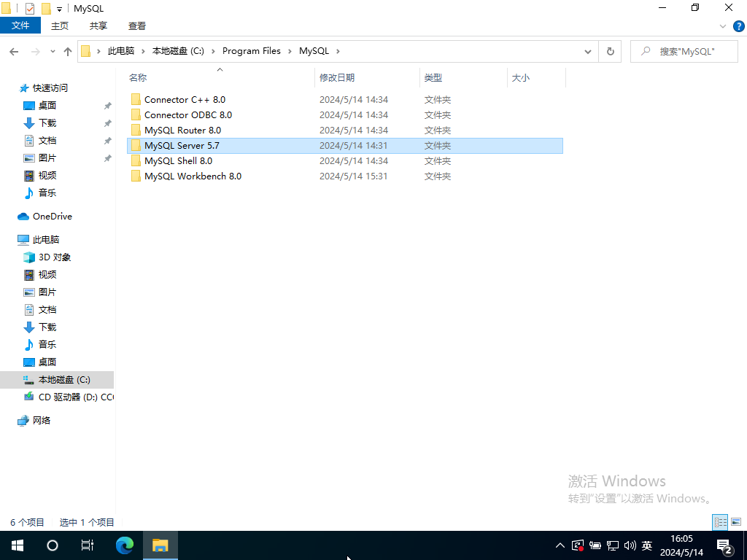Sort by the 修改日期 column header
This screenshot has width=747, height=560.
336,77
